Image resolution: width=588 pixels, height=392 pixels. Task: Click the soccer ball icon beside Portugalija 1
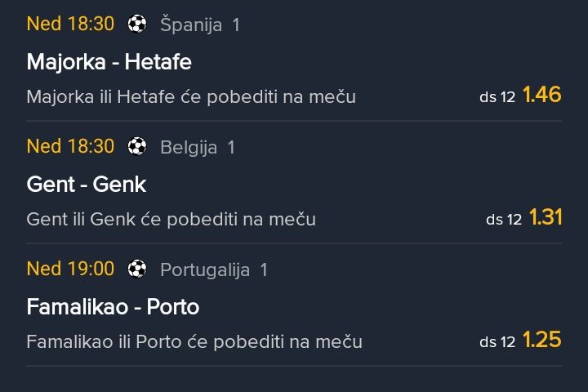[x=137, y=269]
